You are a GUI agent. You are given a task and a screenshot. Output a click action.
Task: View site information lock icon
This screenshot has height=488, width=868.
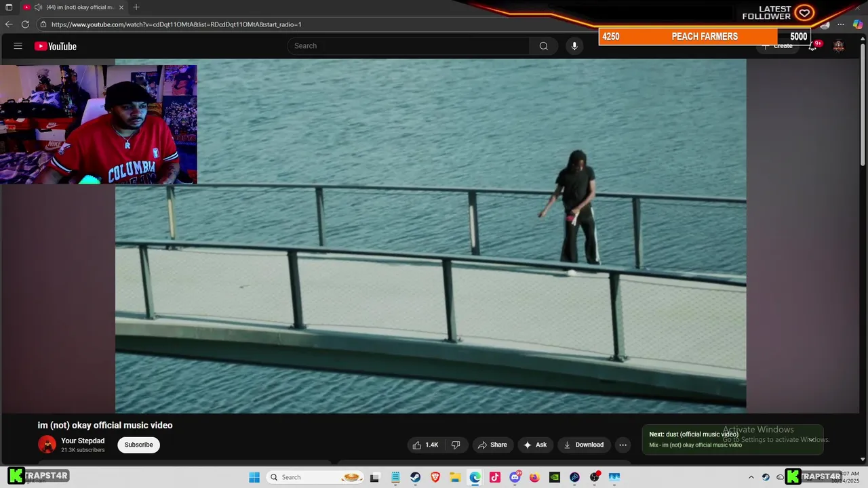click(43, 24)
